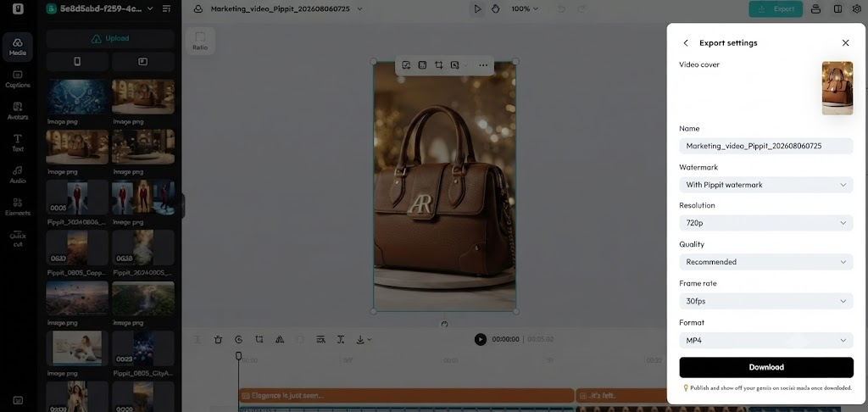This screenshot has width=868, height=412.
Task: Open the Elements panel
Action: coord(18,207)
